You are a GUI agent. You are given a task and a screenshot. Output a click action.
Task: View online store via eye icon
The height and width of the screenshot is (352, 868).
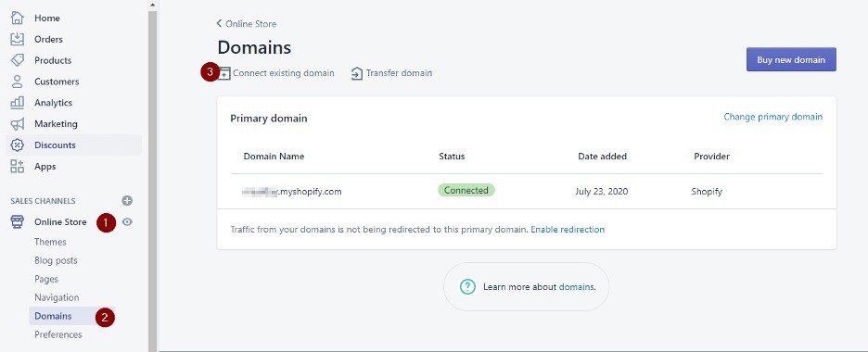click(127, 221)
